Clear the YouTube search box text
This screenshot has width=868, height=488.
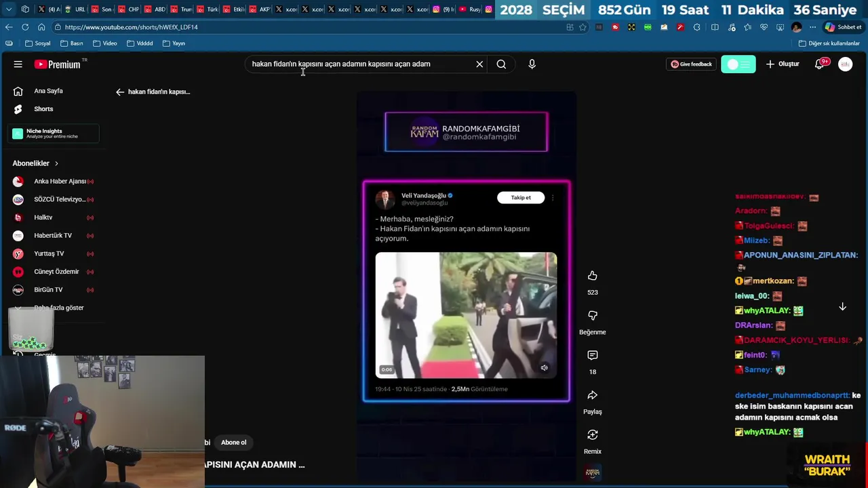[479, 64]
